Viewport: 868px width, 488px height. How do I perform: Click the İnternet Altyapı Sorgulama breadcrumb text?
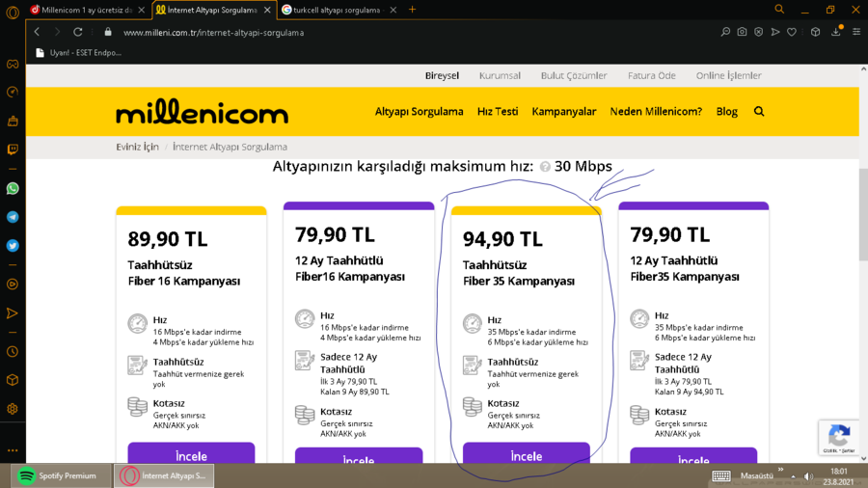coord(230,148)
